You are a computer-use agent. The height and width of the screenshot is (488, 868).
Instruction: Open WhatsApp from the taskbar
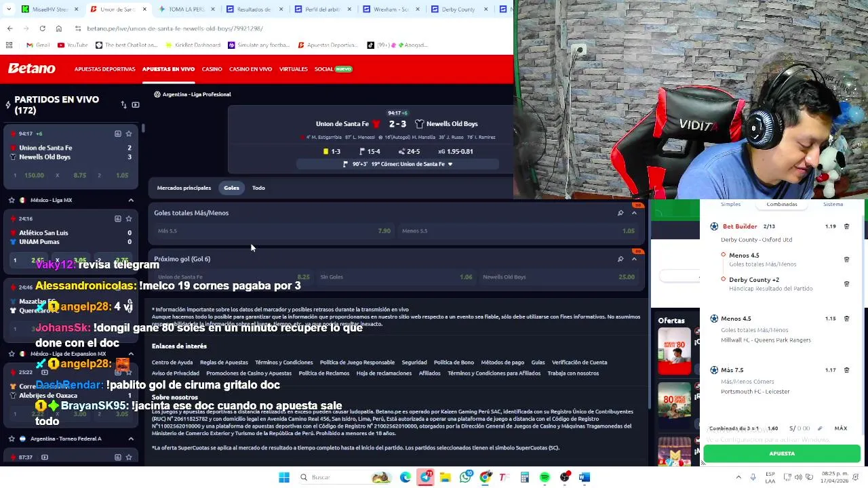tap(465, 477)
